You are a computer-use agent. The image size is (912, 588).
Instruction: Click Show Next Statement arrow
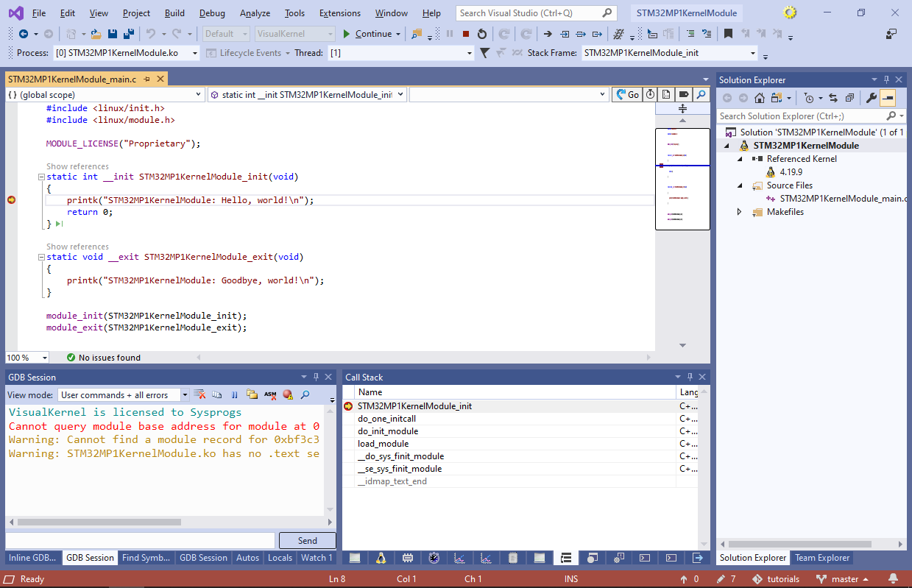pyautogui.click(x=548, y=34)
